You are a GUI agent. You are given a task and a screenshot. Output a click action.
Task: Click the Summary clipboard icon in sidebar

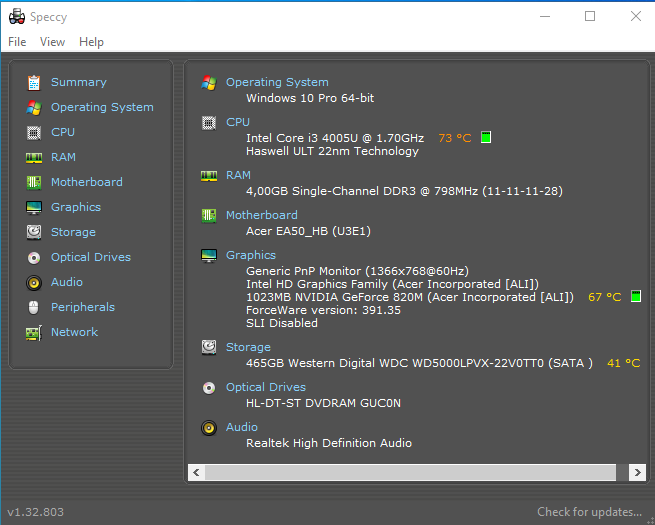pos(34,83)
